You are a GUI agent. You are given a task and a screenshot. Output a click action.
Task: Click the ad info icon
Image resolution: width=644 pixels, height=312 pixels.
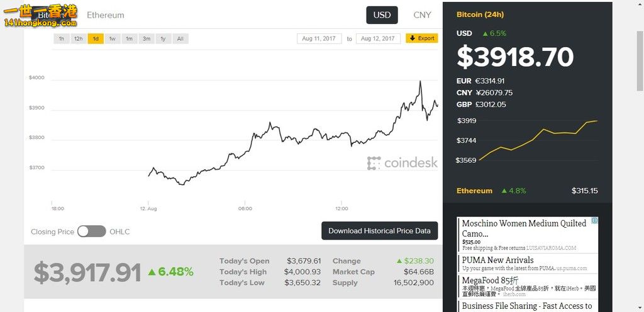pos(594,221)
